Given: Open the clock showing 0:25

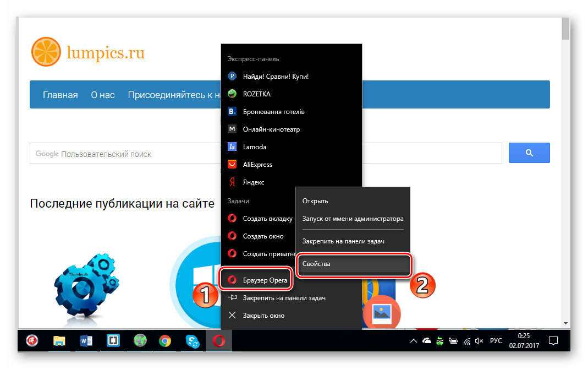Looking at the screenshot, I should [524, 341].
